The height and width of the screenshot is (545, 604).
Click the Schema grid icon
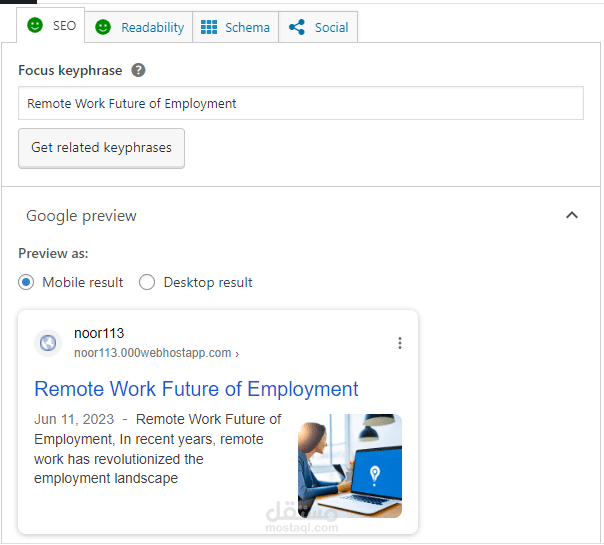coord(209,27)
